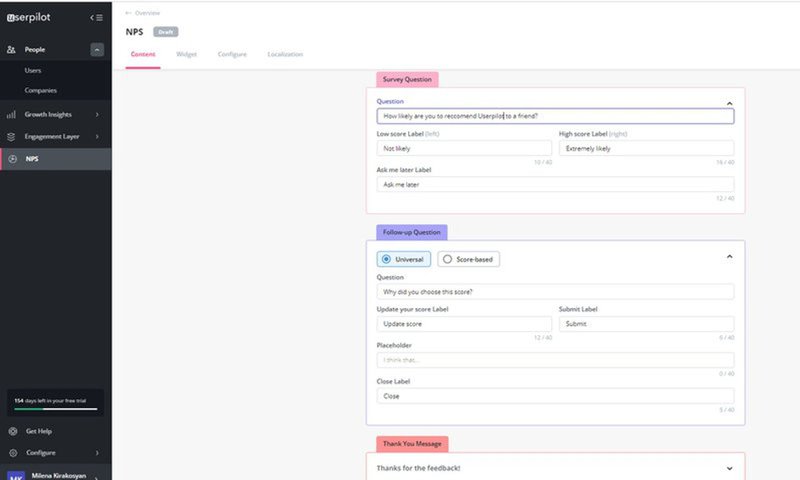Click 'days left in your free trial' text
800x480 pixels.
pyautogui.click(x=56, y=400)
